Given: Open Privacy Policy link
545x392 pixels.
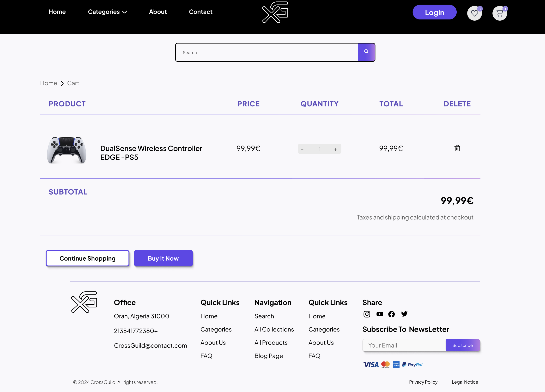Looking at the screenshot, I should click(x=423, y=382).
